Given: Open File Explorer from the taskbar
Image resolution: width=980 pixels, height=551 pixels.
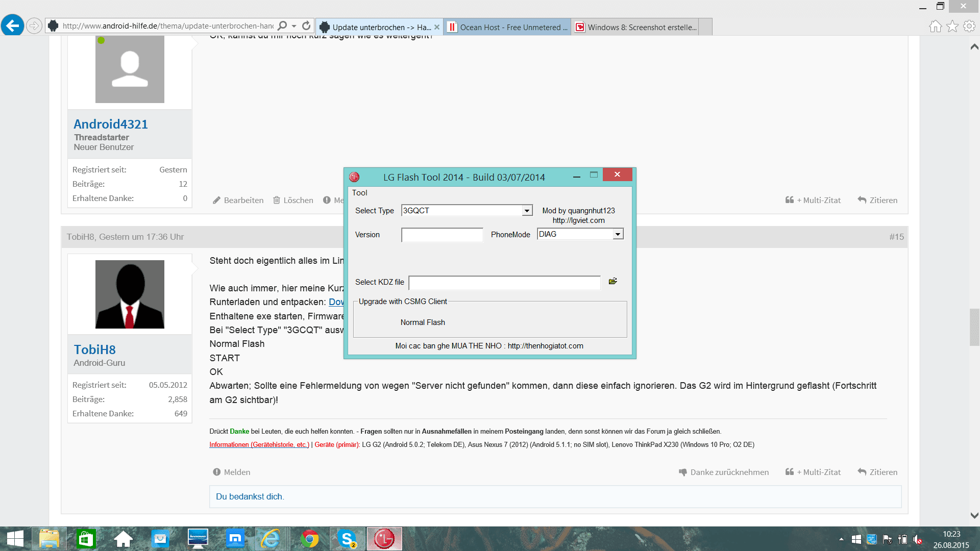Looking at the screenshot, I should (49, 539).
